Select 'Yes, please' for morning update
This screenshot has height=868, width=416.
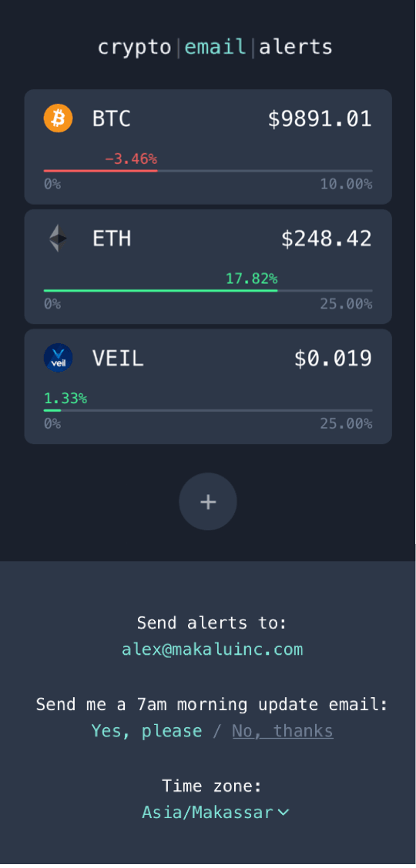pos(147,731)
